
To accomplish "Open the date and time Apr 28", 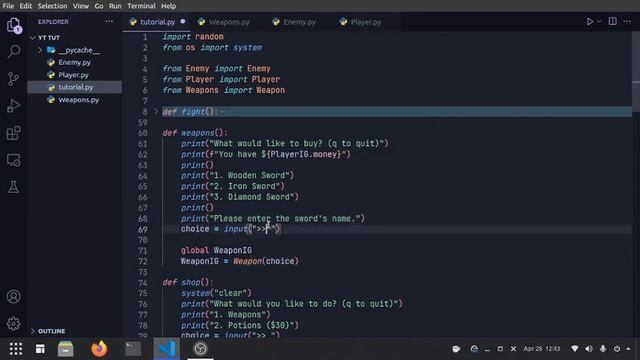I will (x=542, y=349).
